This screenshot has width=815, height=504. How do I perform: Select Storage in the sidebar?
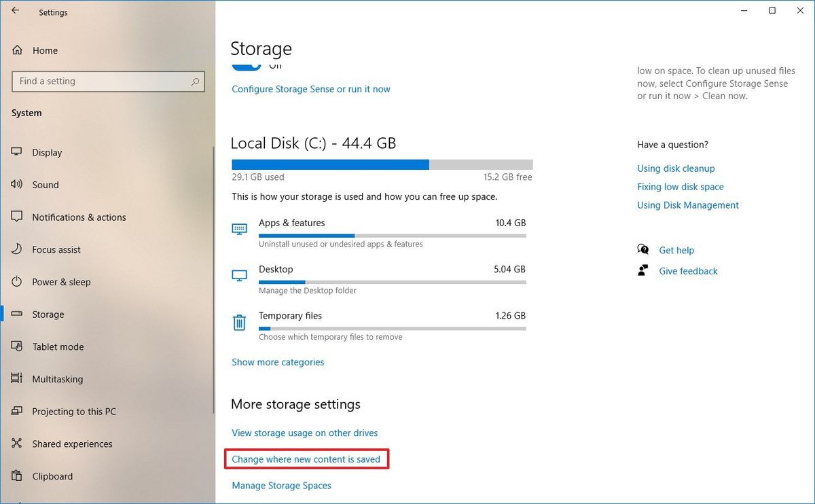tap(48, 314)
